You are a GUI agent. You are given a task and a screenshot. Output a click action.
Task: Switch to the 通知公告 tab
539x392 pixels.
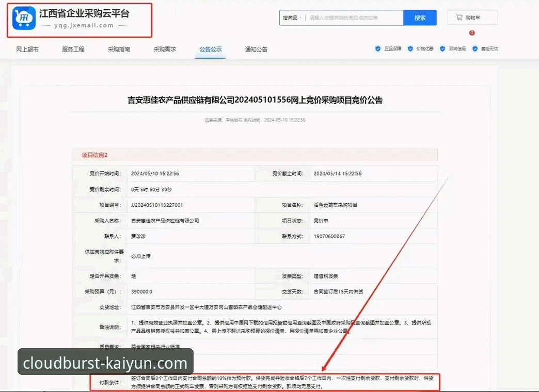[256, 49]
